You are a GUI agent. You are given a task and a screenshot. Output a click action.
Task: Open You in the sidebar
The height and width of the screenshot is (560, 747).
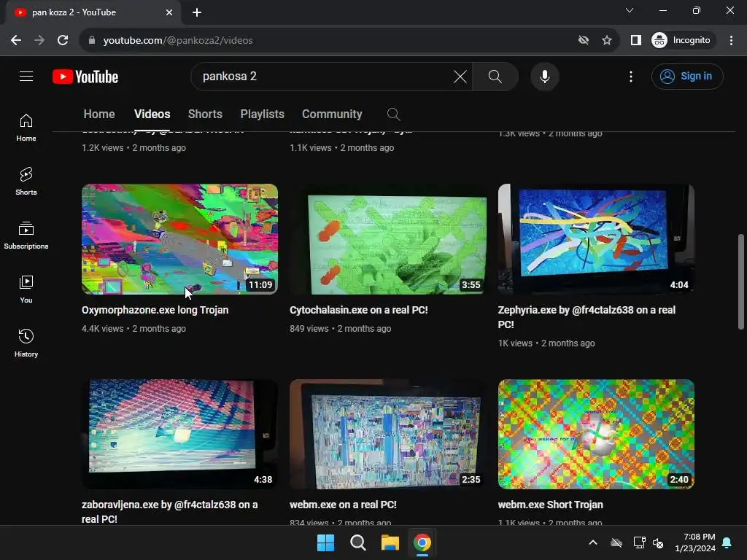pyautogui.click(x=26, y=289)
